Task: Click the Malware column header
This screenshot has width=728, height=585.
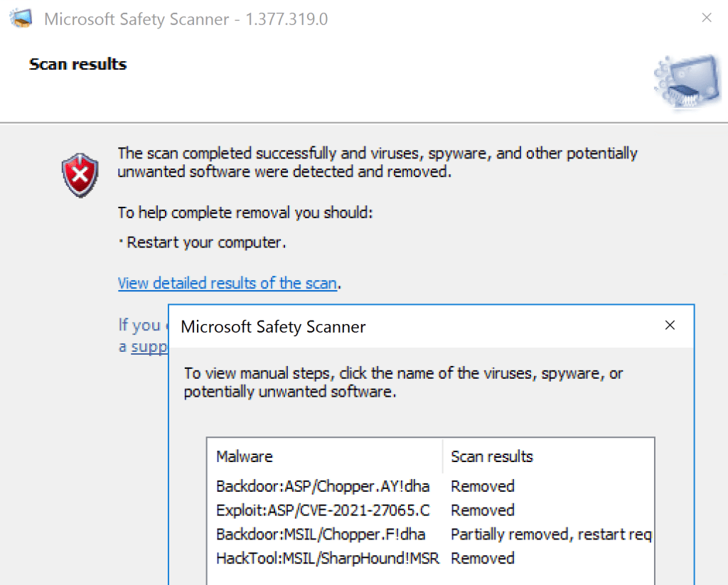Action: (x=245, y=456)
